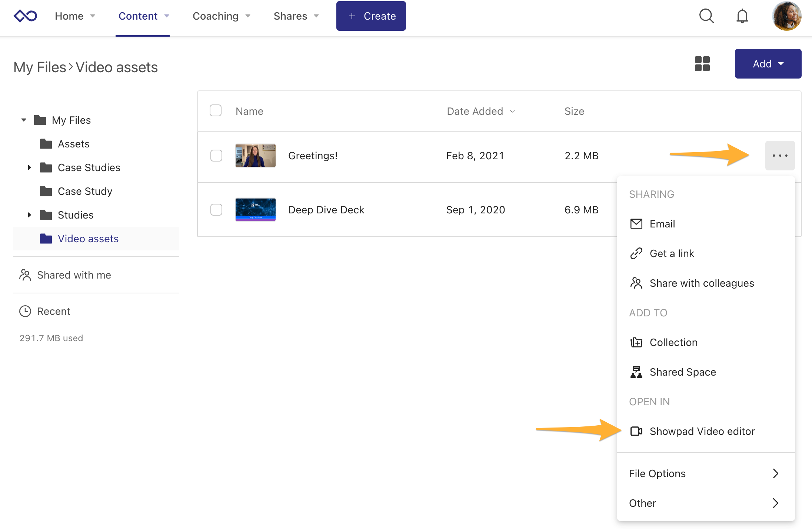Toggle the select-all header checkbox
This screenshot has width=812, height=529.
pyautogui.click(x=216, y=110)
